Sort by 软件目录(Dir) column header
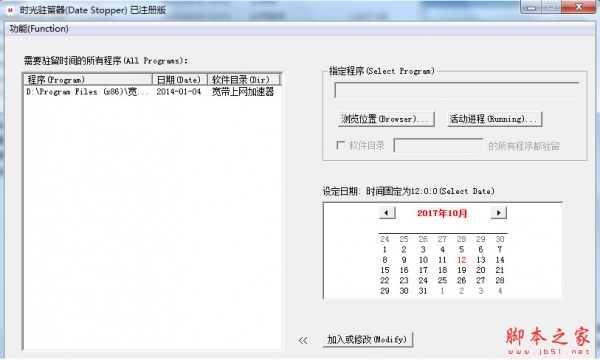Image resolution: width=600 pixels, height=360 pixels. tap(243, 80)
